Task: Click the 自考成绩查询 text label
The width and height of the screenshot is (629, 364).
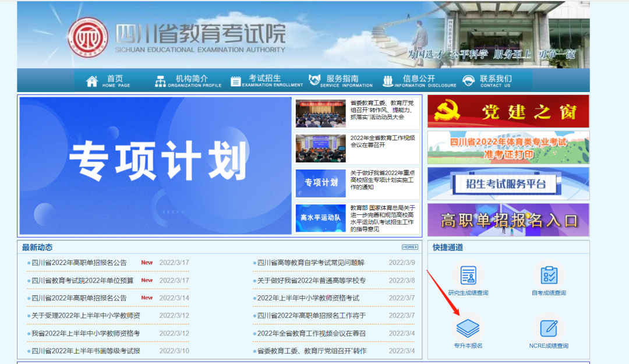Action: point(549,293)
